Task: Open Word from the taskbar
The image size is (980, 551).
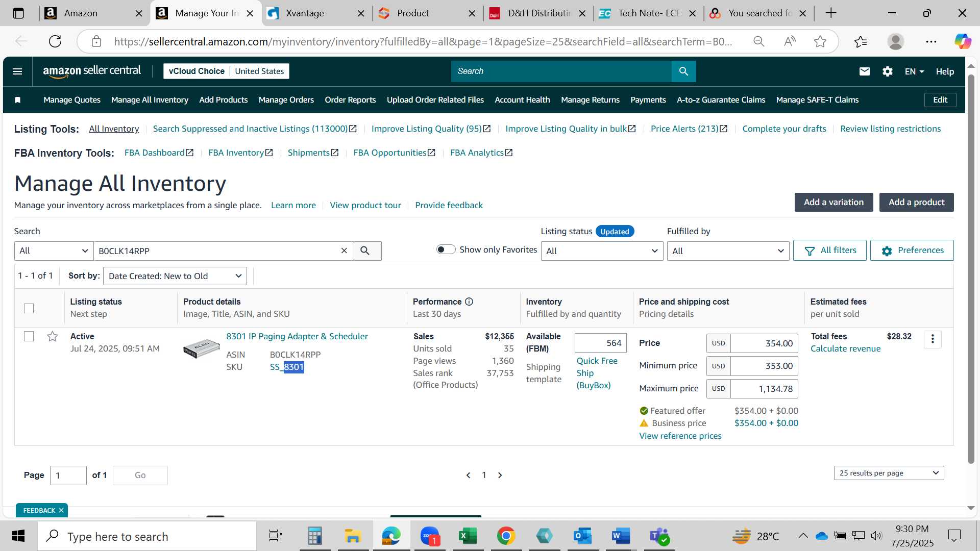Action: (x=621, y=536)
